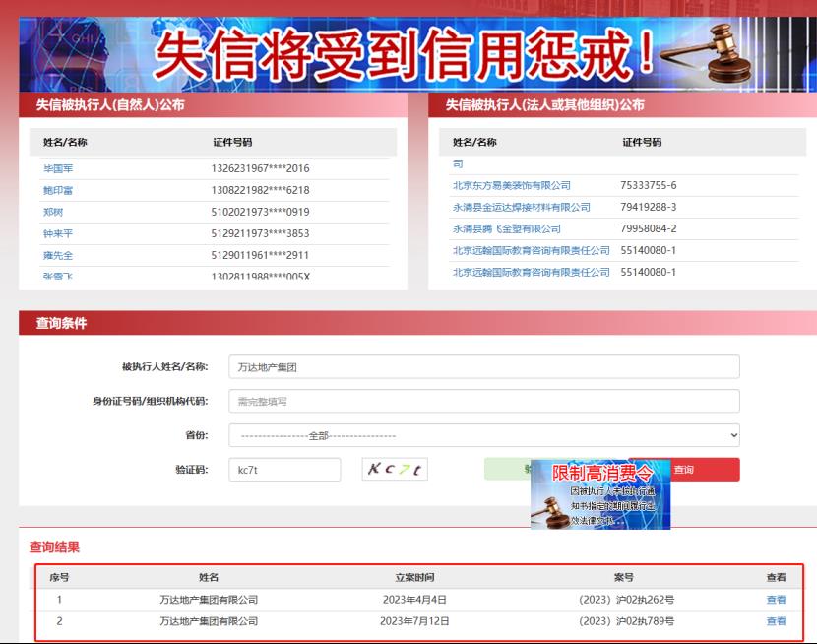The image size is (817, 644).
Task: Click 查看 for case 沪02执789号
Action: click(776, 621)
